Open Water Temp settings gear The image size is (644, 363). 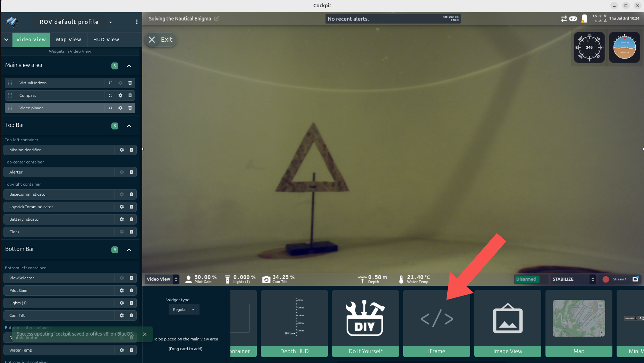coord(122,350)
